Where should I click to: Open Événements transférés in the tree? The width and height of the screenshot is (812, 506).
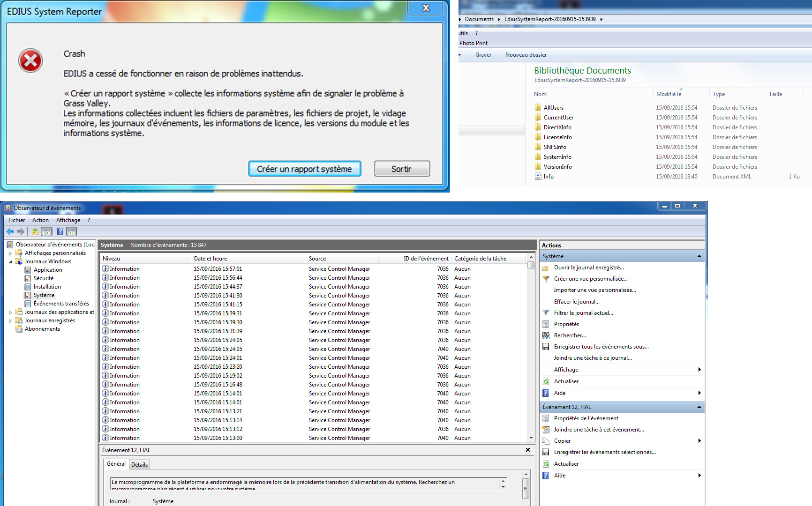[x=61, y=304]
